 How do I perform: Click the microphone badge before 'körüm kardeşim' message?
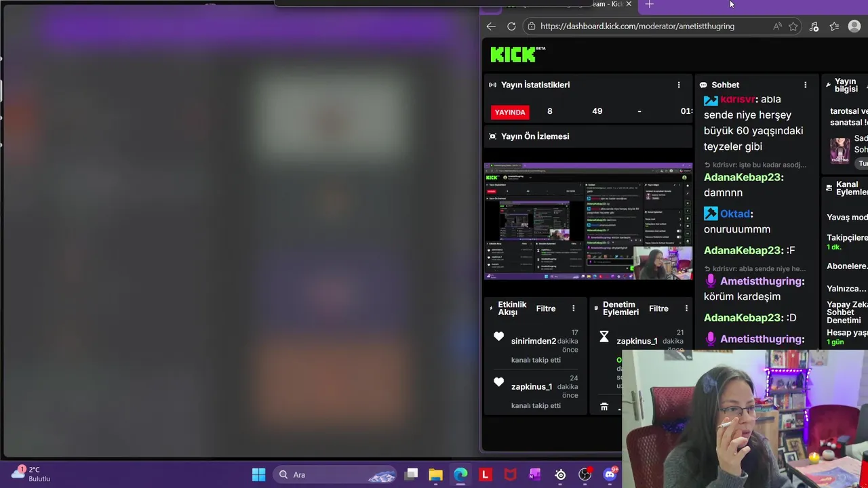click(711, 281)
